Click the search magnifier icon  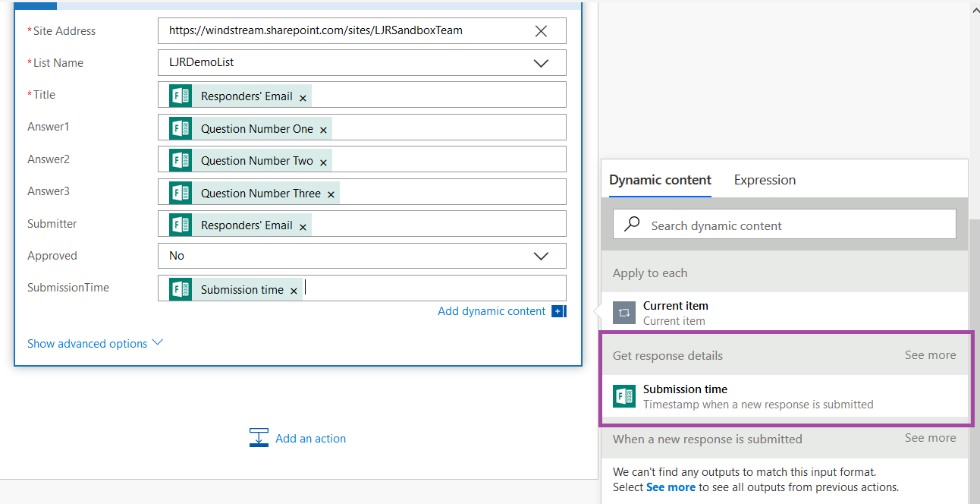coord(632,225)
